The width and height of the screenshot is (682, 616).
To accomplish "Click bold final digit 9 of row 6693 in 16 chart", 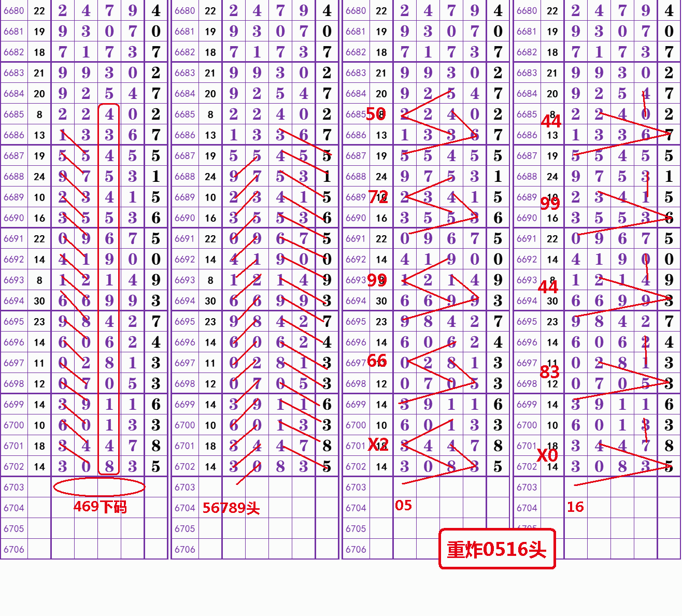I will point(669,280).
